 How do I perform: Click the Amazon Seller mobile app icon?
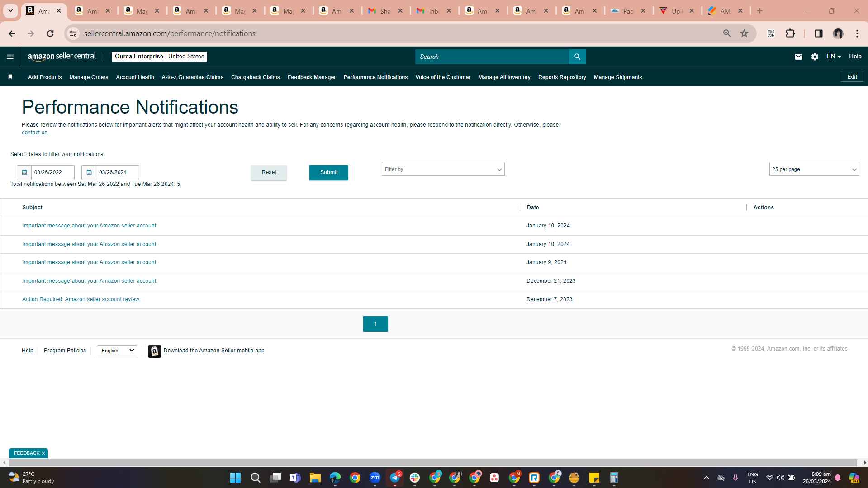click(x=154, y=351)
